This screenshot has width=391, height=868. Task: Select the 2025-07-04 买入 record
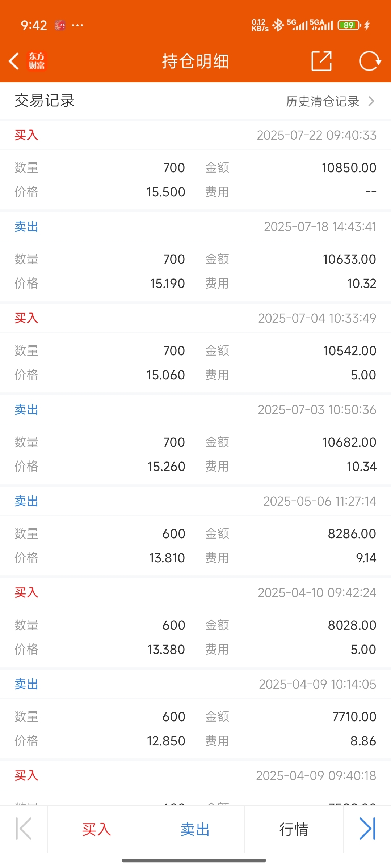point(195,348)
